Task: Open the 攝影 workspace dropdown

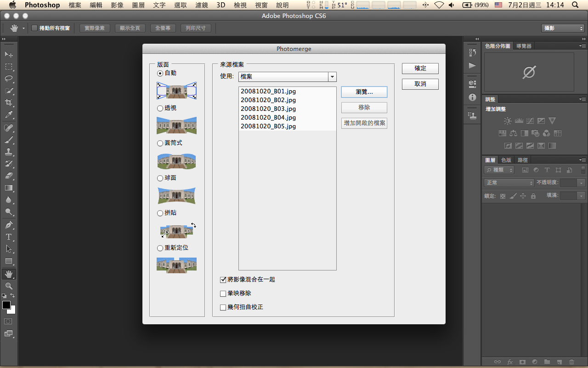Action: (x=563, y=28)
